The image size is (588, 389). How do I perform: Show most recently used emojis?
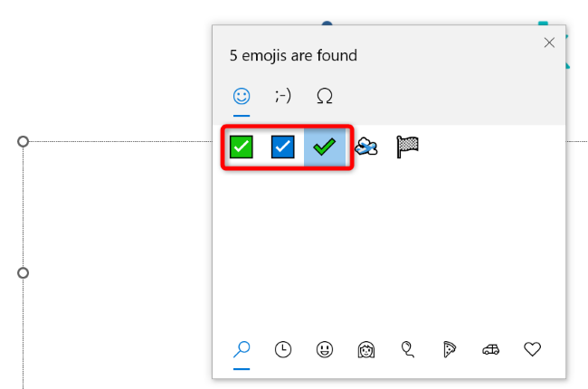283,349
